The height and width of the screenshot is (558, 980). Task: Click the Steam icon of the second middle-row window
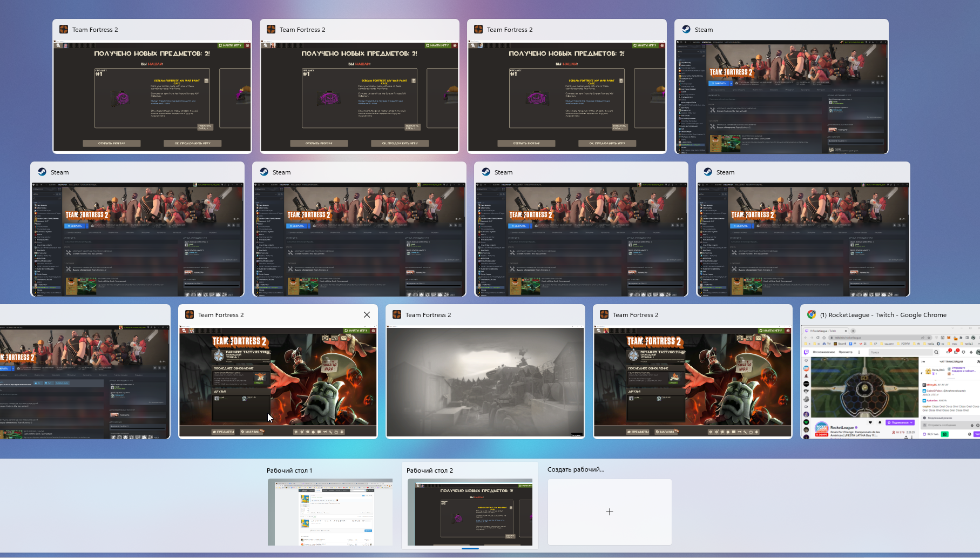[264, 172]
